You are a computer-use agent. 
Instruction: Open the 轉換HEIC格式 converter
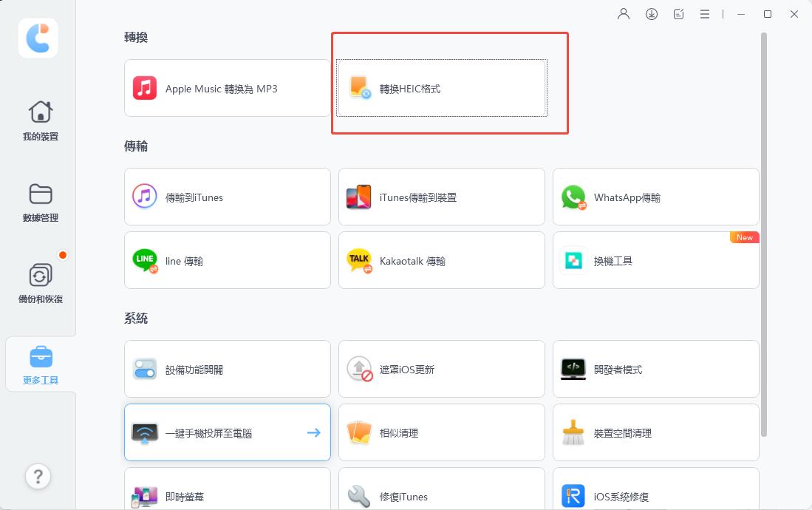442,88
